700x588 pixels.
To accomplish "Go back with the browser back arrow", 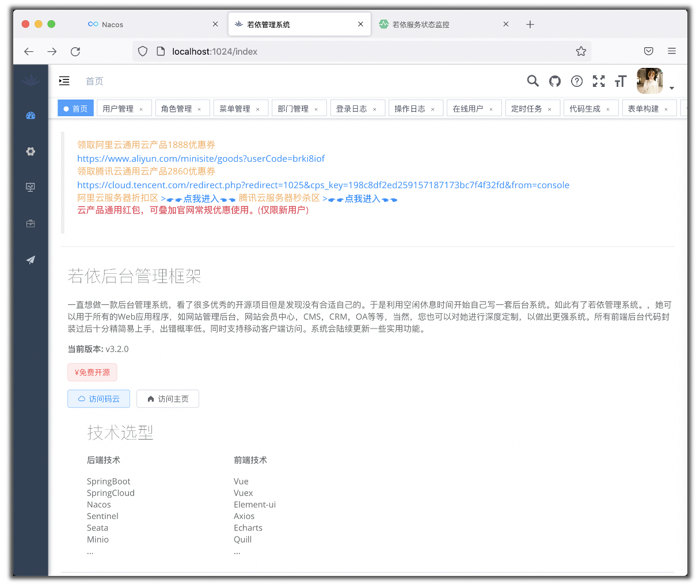I will [29, 51].
